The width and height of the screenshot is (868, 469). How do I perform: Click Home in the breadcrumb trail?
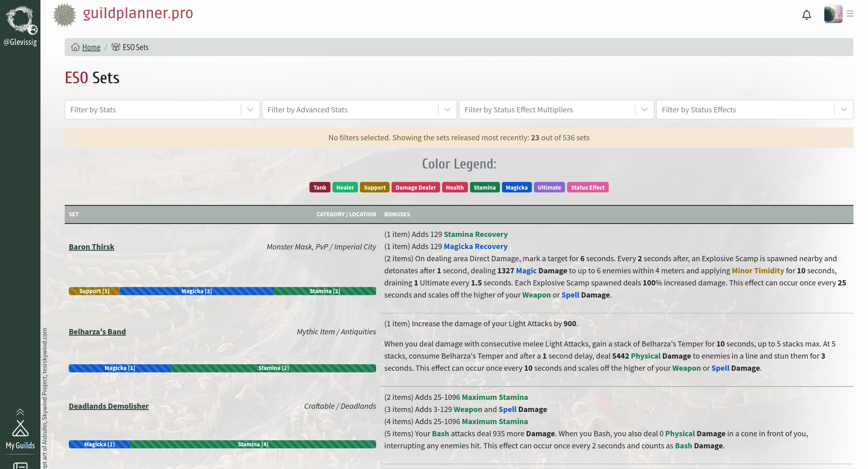[x=91, y=47]
